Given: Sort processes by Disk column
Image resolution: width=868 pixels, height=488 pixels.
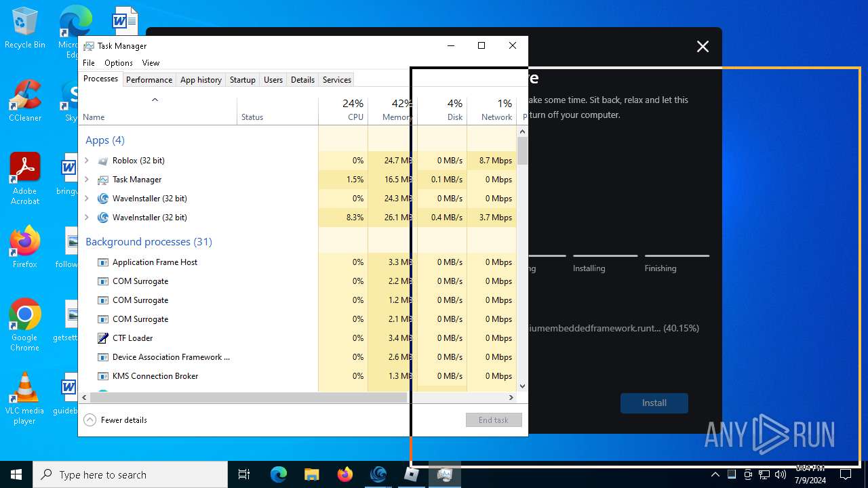Looking at the screenshot, I should [x=442, y=110].
